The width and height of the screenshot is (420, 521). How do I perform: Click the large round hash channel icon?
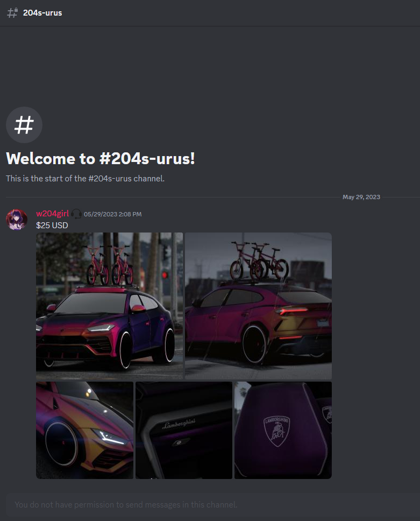24,125
